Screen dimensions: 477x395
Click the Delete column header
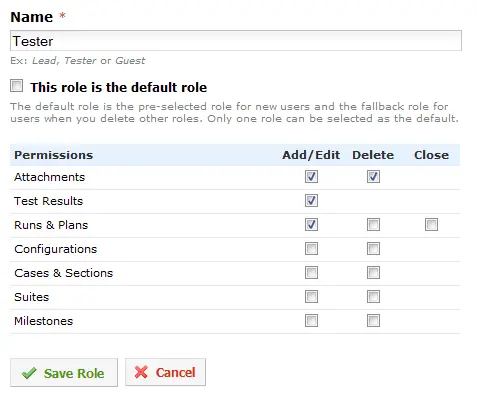[x=373, y=155]
